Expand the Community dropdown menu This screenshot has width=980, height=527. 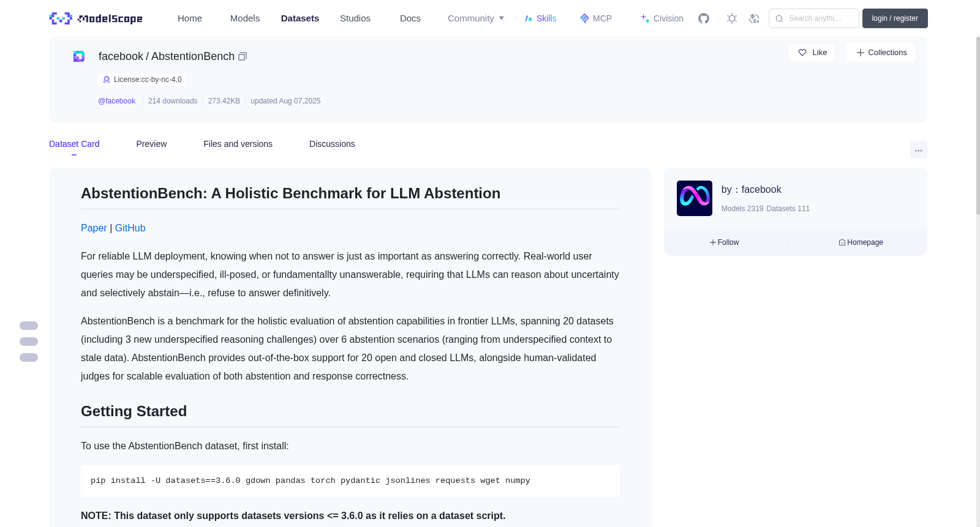click(x=476, y=18)
